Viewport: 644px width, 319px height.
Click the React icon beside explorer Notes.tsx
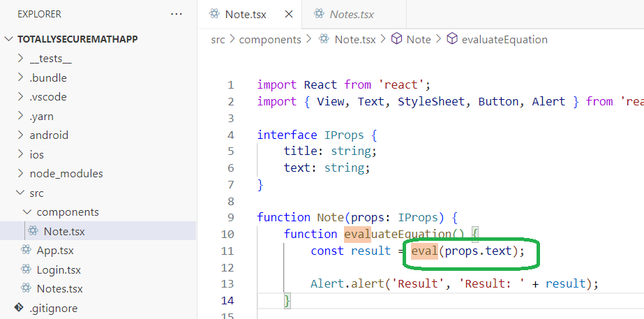click(x=26, y=288)
